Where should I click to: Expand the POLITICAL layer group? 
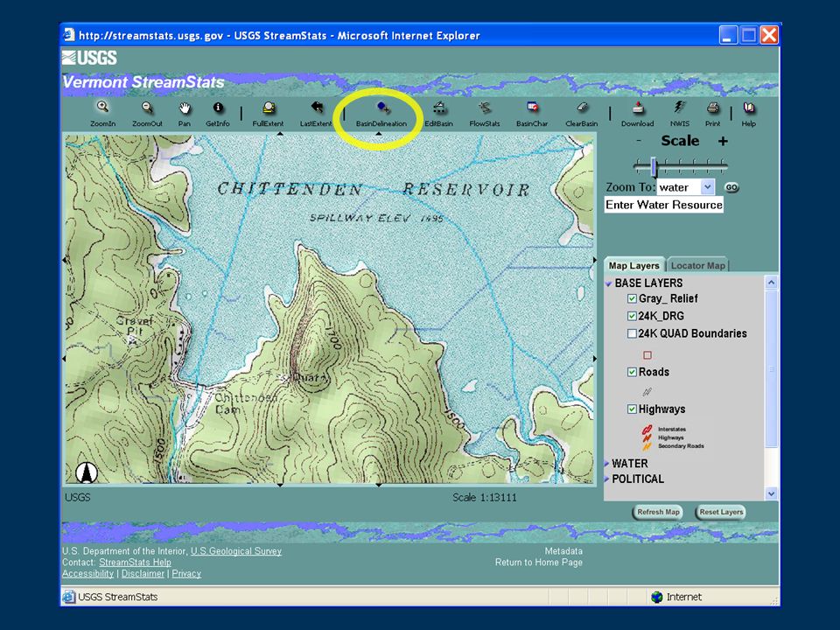(x=607, y=479)
